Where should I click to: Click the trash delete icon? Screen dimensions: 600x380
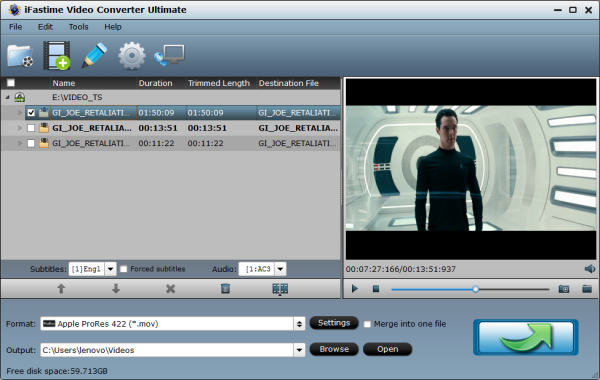[x=225, y=289]
